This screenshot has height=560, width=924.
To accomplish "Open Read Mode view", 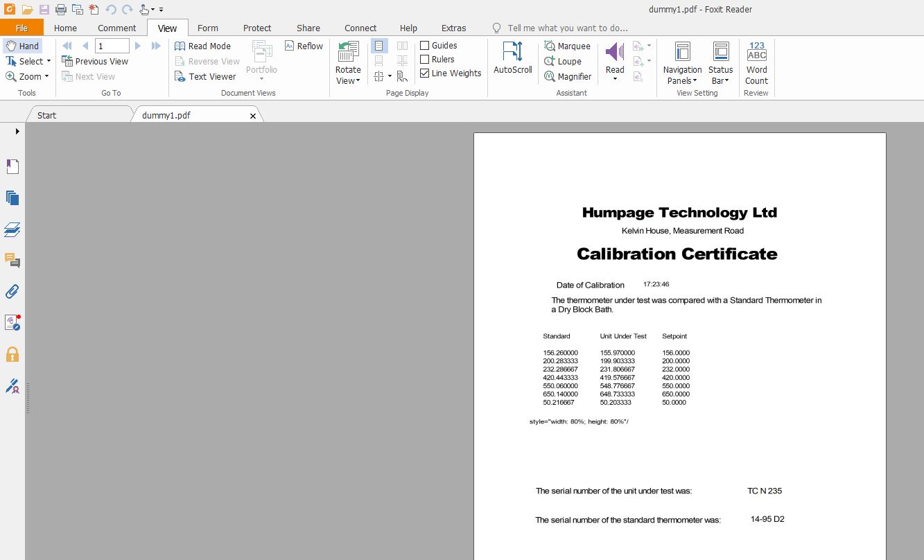I will point(202,46).
